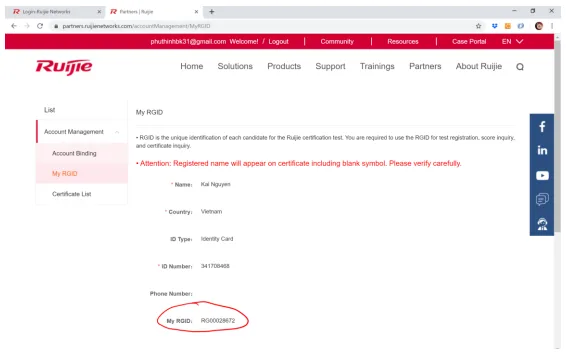The image size is (566, 362).
Task: Open the Resources link
Action: tap(403, 42)
